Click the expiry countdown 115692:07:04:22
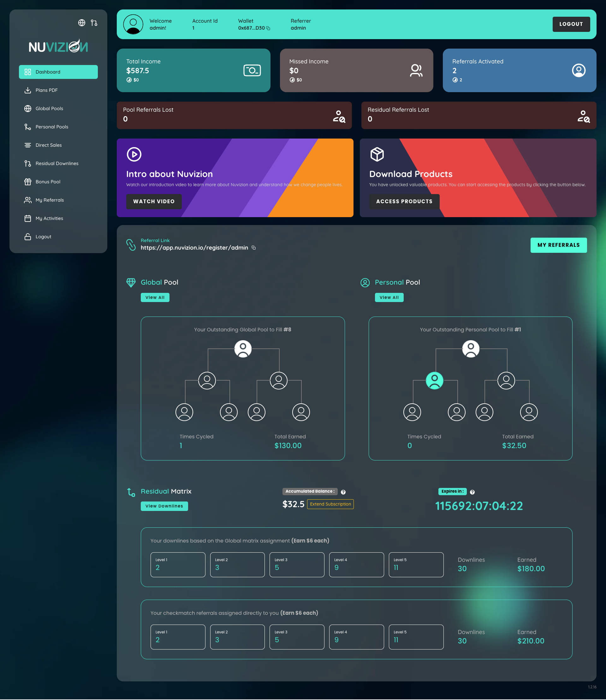 pyautogui.click(x=479, y=506)
